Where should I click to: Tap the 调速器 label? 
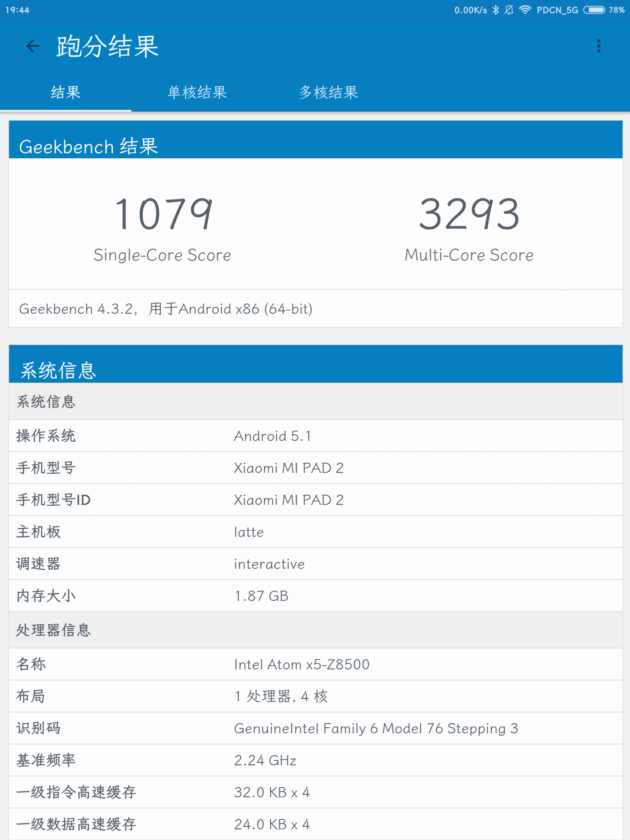(x=39, y=564)
